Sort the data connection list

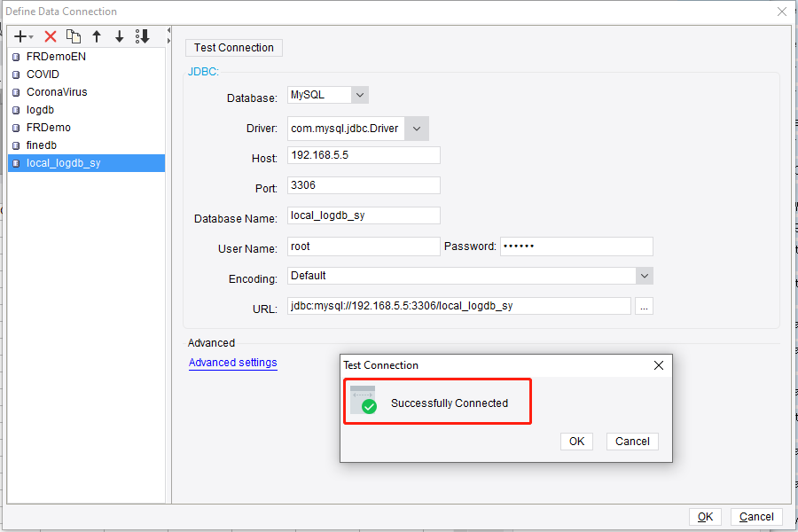coord(142,36)
